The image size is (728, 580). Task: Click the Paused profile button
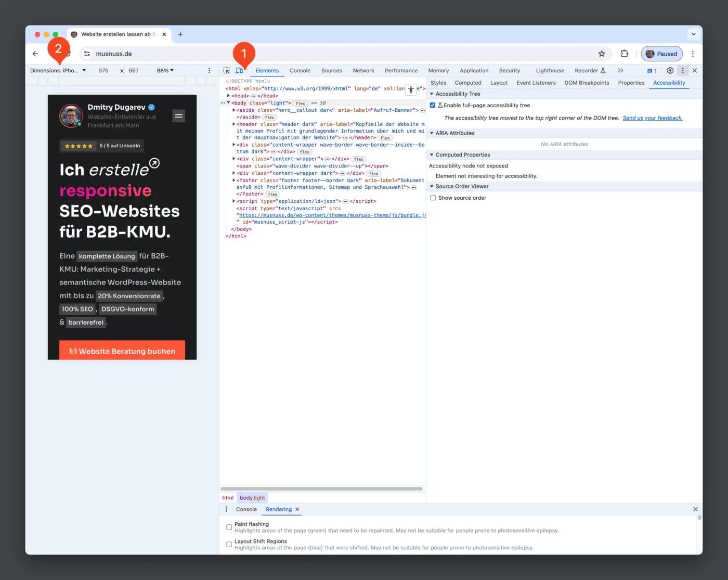(661, 54)
